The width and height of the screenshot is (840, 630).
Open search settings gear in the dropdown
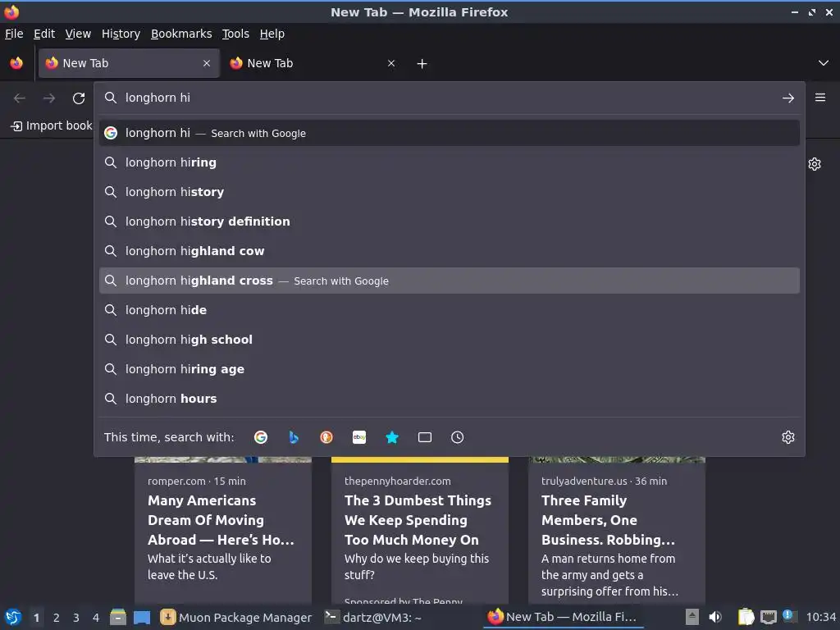click(x=788, y=437)
